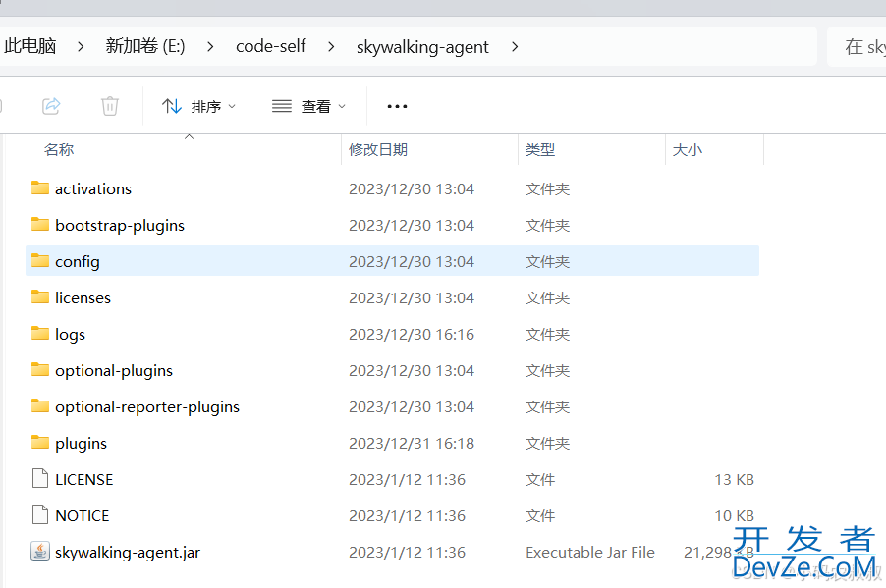Click the 文件 type cell of NOTICE
This screenshot has width=886, height=588.
[x=539, y=515]
